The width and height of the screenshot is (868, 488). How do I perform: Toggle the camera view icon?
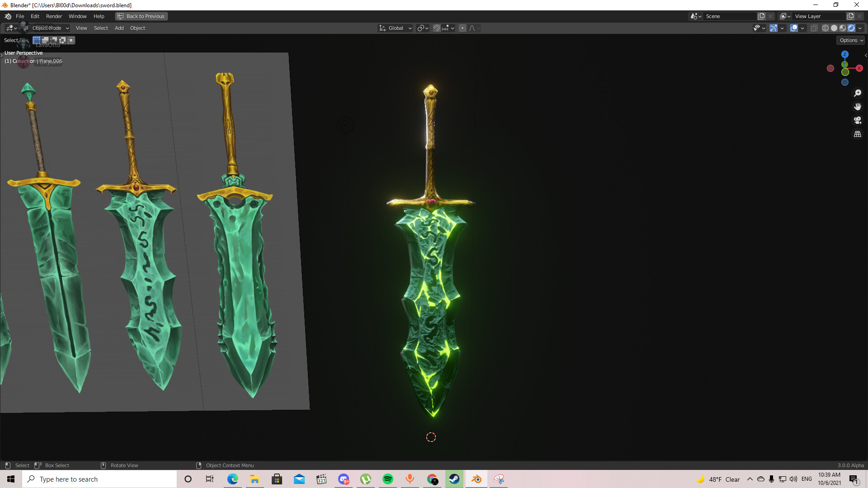858,120
